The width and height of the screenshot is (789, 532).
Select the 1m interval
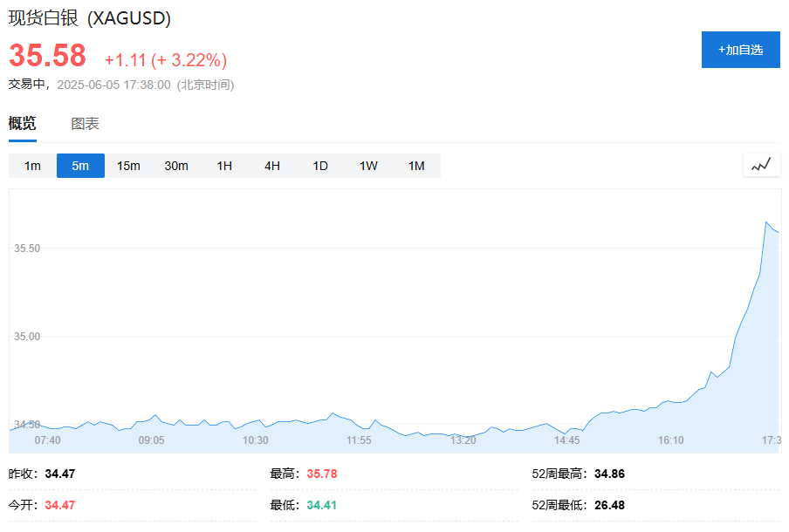pyautogui.click(x=32, y=166)
